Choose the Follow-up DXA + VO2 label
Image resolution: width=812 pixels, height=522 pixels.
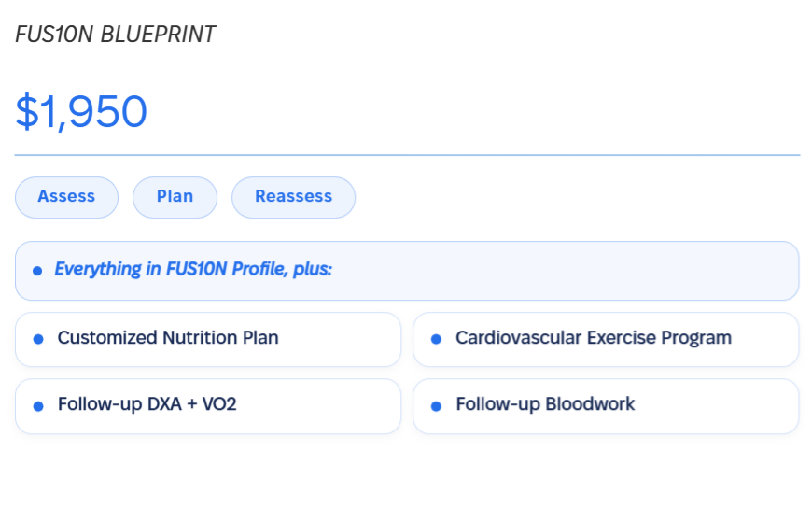(147, 403)
